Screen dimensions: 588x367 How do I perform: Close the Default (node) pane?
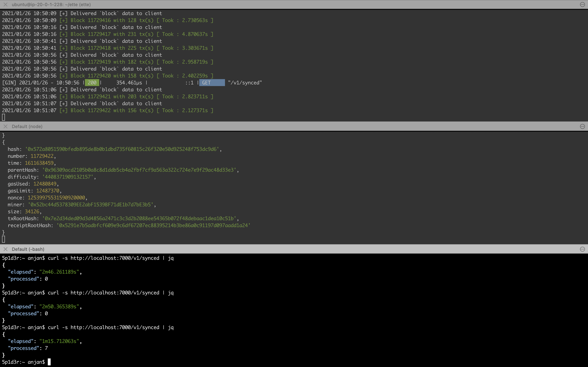pyautogui.click(x=5, y=126)
